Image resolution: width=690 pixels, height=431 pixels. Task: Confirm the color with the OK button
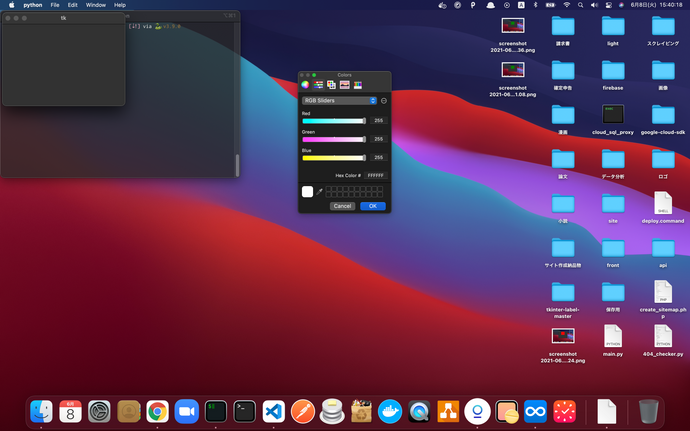372,206
